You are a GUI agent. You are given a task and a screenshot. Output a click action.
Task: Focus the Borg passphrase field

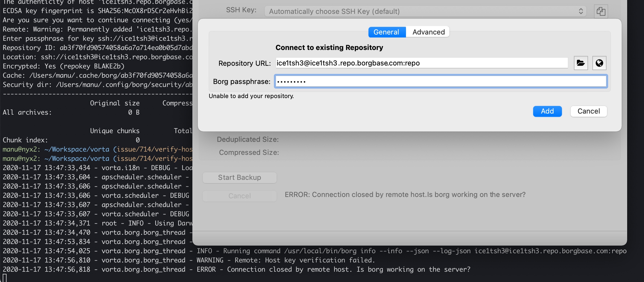pyautogui.click(x=441, y=81)
